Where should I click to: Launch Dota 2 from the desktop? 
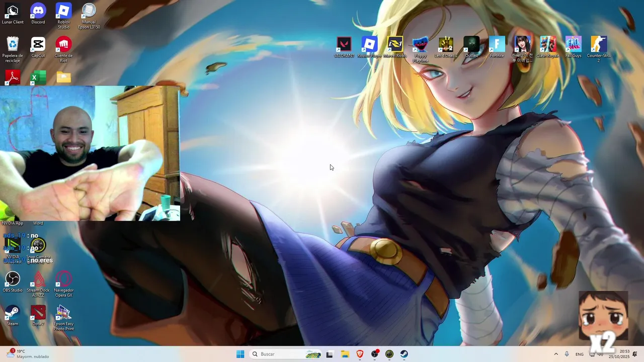click(38, 316)
